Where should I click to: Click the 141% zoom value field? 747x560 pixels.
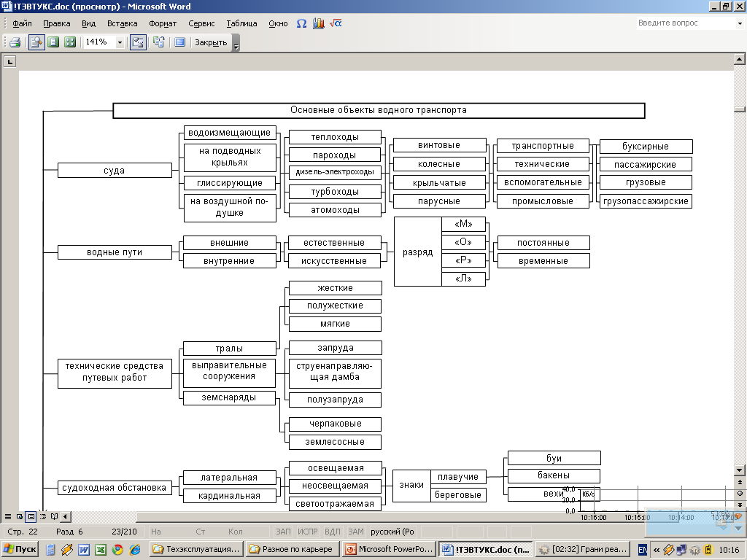pos(99,42)
